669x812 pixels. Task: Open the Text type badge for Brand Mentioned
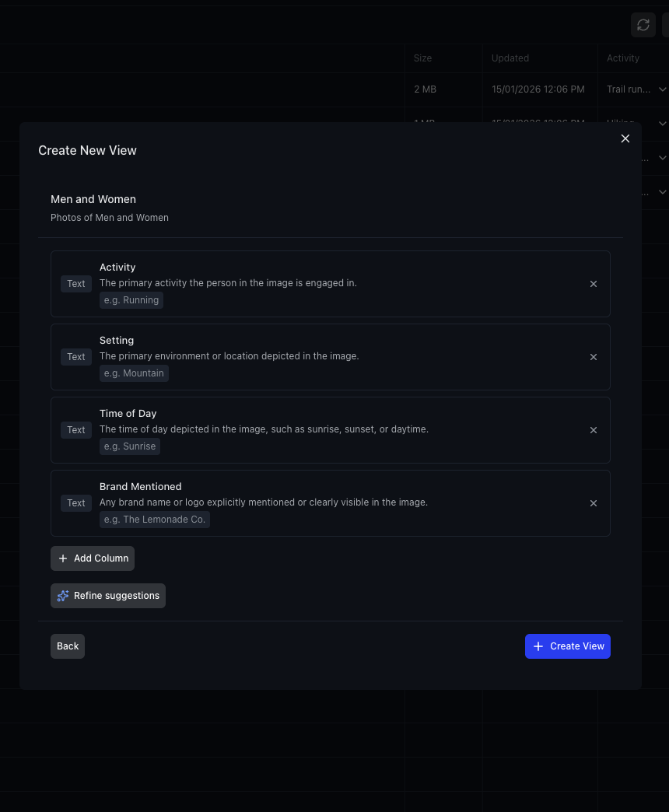pyautogui.click(x=76, y=503)
